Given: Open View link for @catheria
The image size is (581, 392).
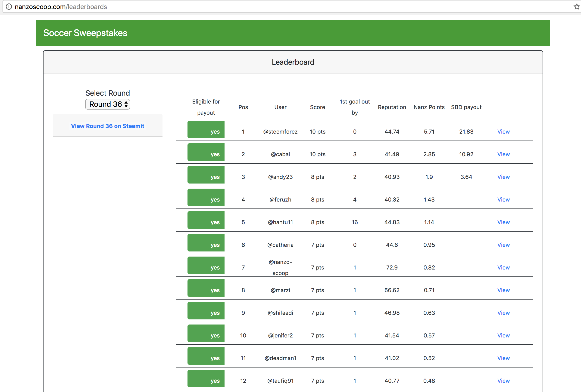Looking at the screenshot, I should (x=503, y=245).
